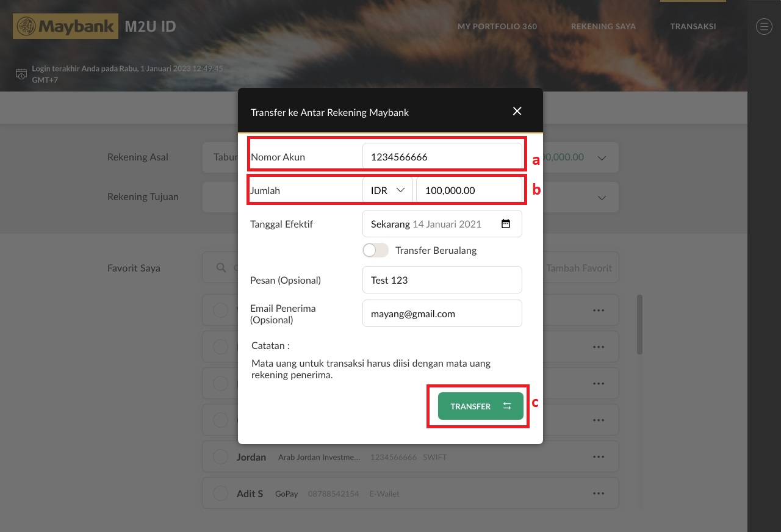
Task: Go to My Portfolio 360
Action: tap(497, 27)
